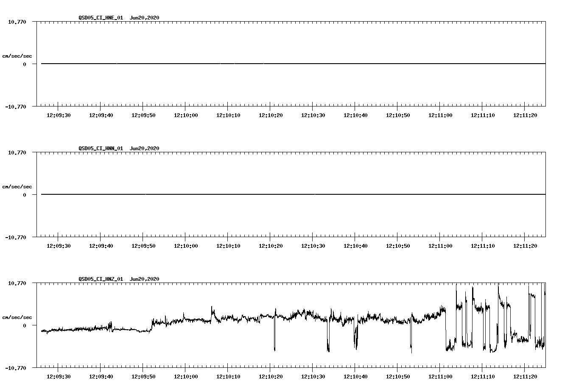Select 12:09:50 tick label below HNN plot

pos(143,246)
